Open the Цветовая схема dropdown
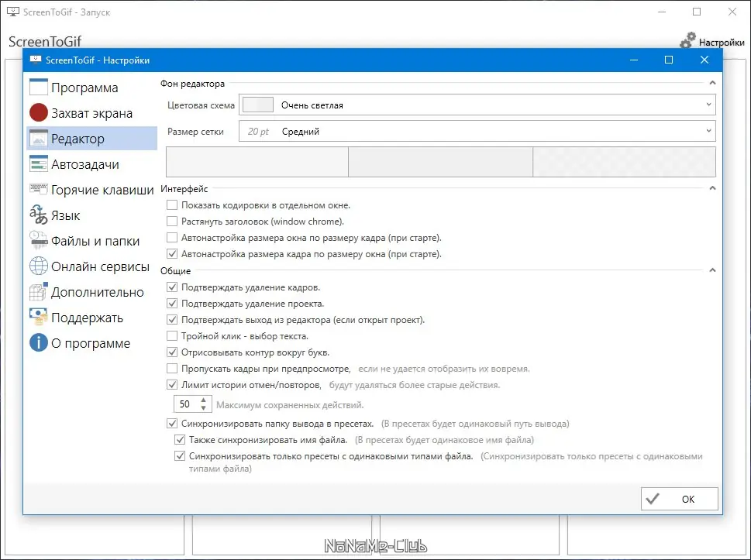The image size is (751, 560). [477, 105]
